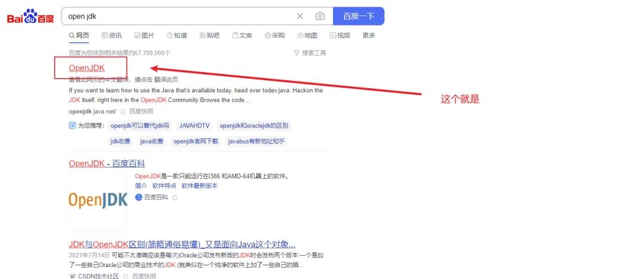Expand the 更多 menu

click(x=369, y=36)
